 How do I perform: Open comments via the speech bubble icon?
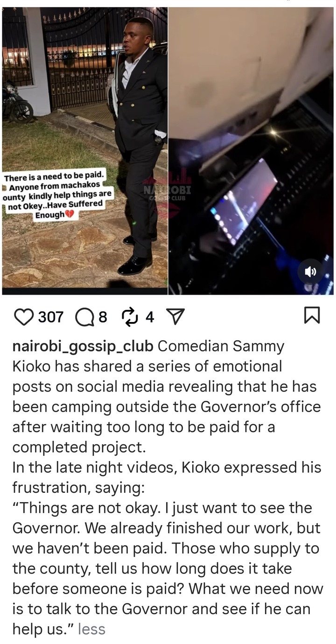[x=84, y=317]
